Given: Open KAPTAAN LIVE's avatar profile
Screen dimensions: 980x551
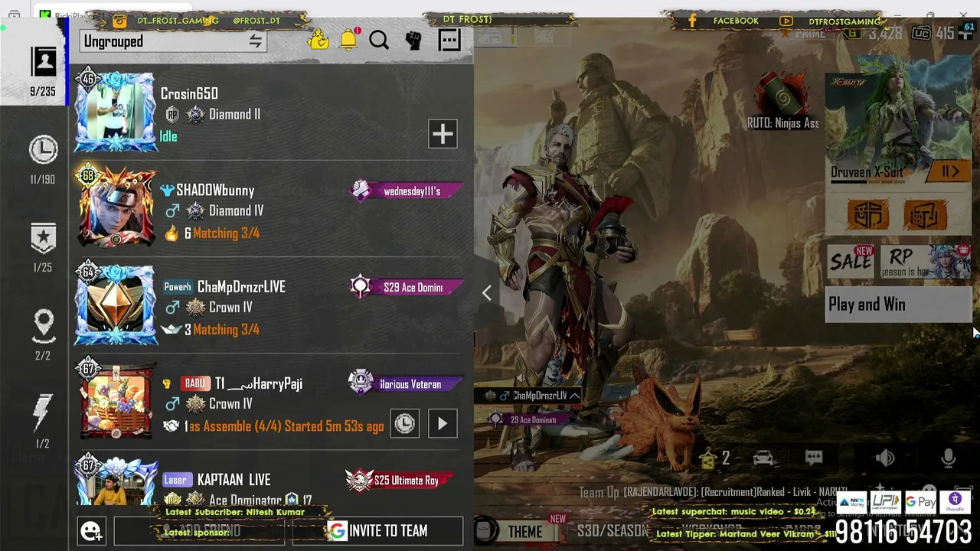Looking at the screenshot, I should coord(115,481).
